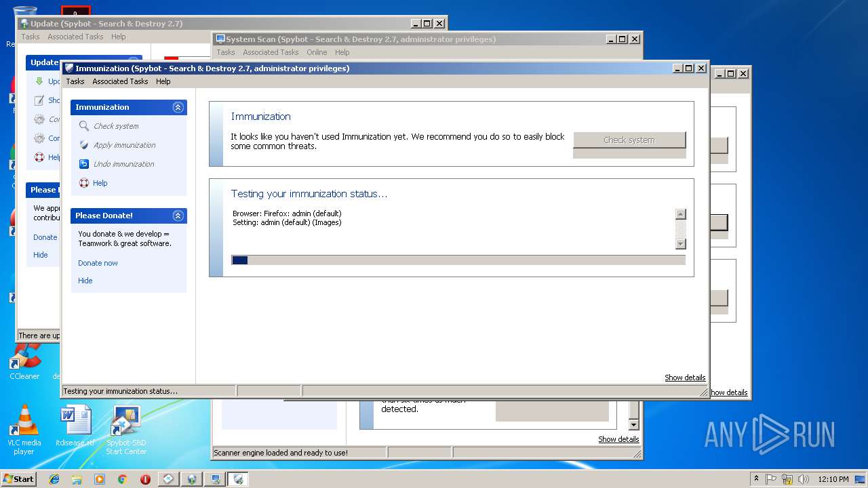The height and width of the screenshot is (488, 868).
Task: Click Show details in Immunization window
Action: pyautogui.click(x=685, y=378)
